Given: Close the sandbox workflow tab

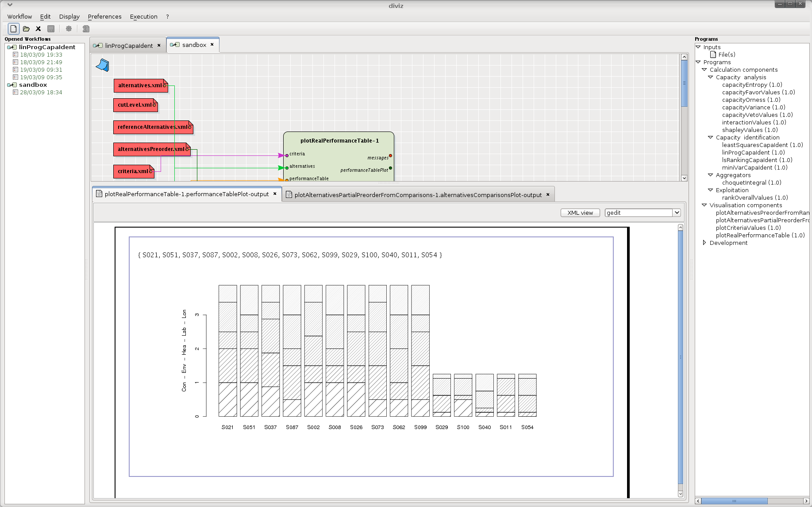Looking at the screenshot, I should pyautogui.click(x=212, y=45).
